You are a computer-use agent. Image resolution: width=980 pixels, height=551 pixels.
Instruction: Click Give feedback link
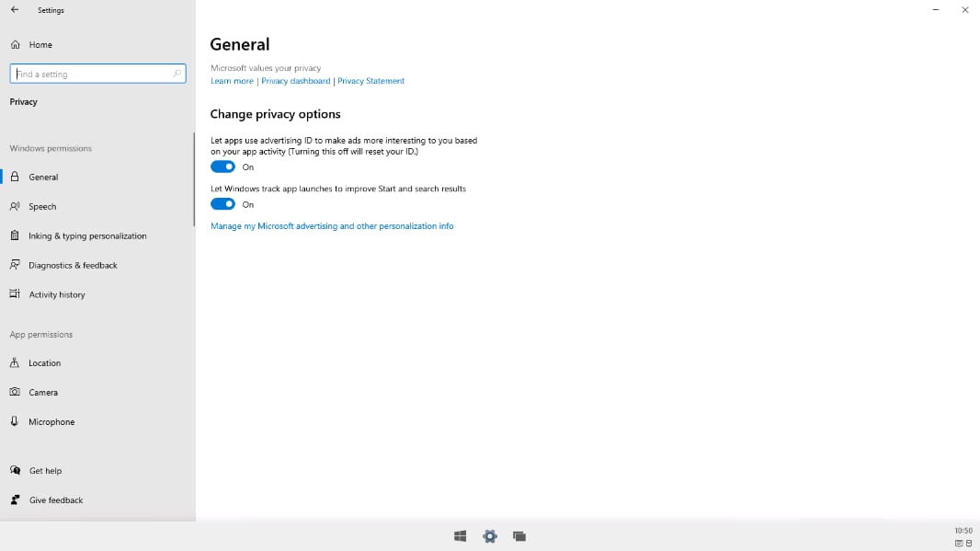[56, 500]
